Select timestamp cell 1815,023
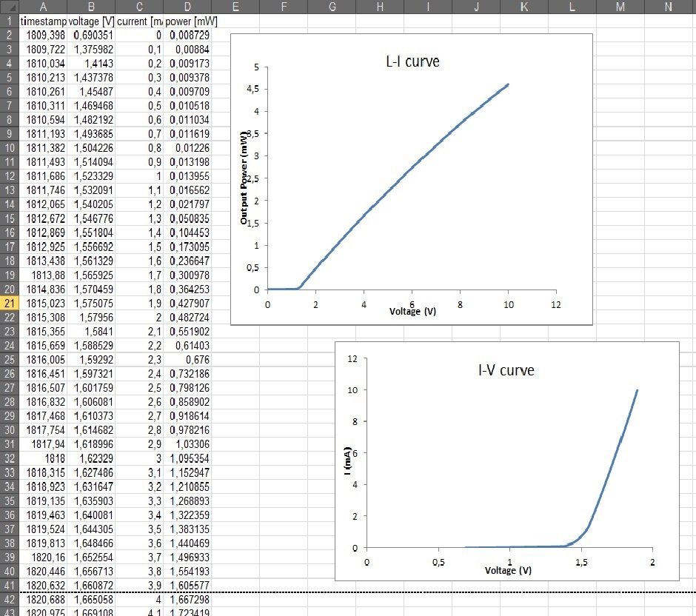The width and height of the screenshot is (696, 616). [43, 304]
